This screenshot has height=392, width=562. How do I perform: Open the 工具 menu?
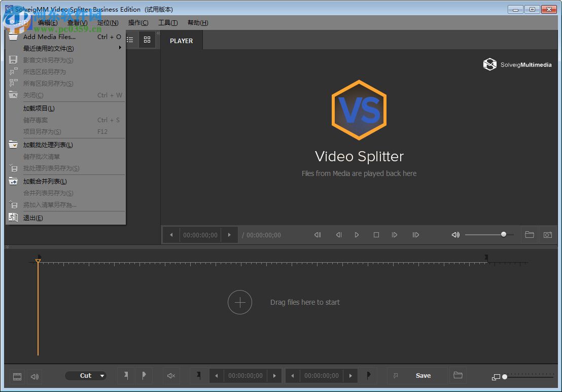tap(168, 22)
